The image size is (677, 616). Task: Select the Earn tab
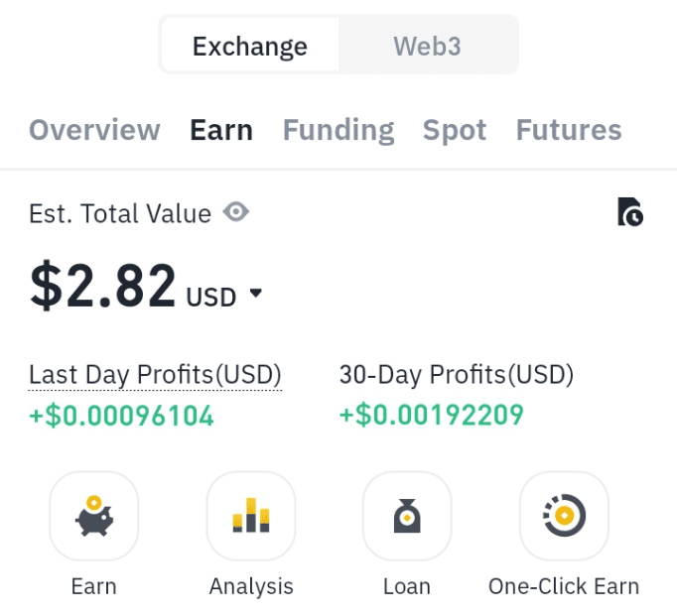pyautogui.click(x=221, y=130)
